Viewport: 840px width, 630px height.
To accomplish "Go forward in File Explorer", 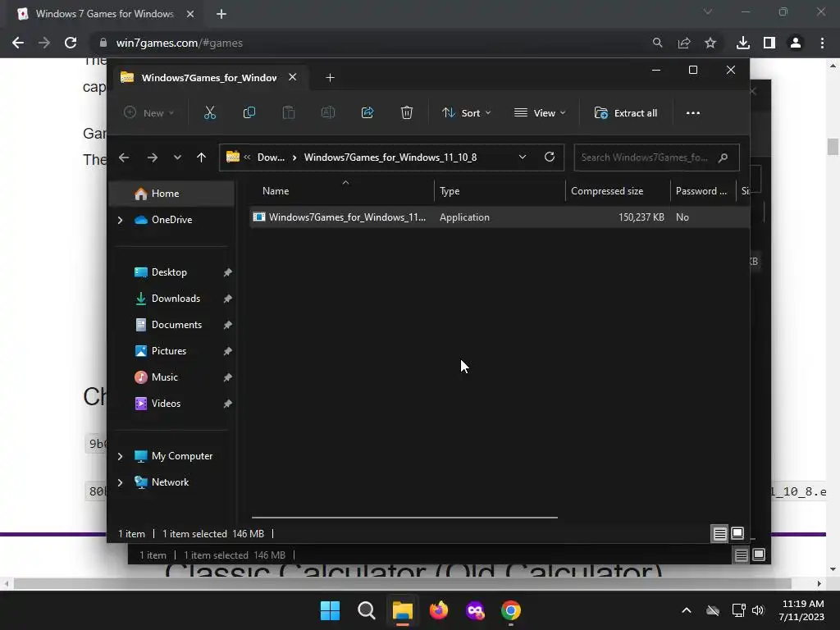I will click(x=153, y=157).
